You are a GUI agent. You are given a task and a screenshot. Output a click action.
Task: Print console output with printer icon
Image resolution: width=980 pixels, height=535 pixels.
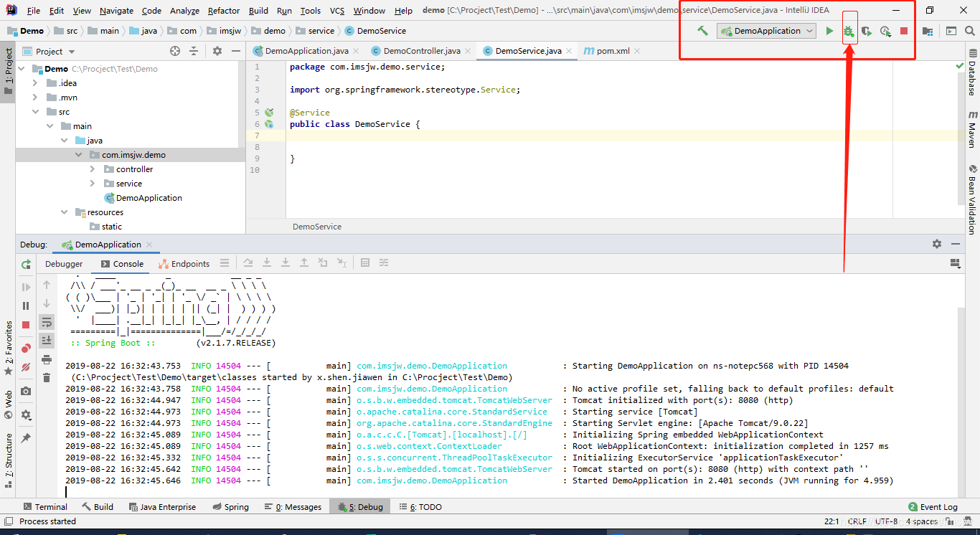pos(47,359)
